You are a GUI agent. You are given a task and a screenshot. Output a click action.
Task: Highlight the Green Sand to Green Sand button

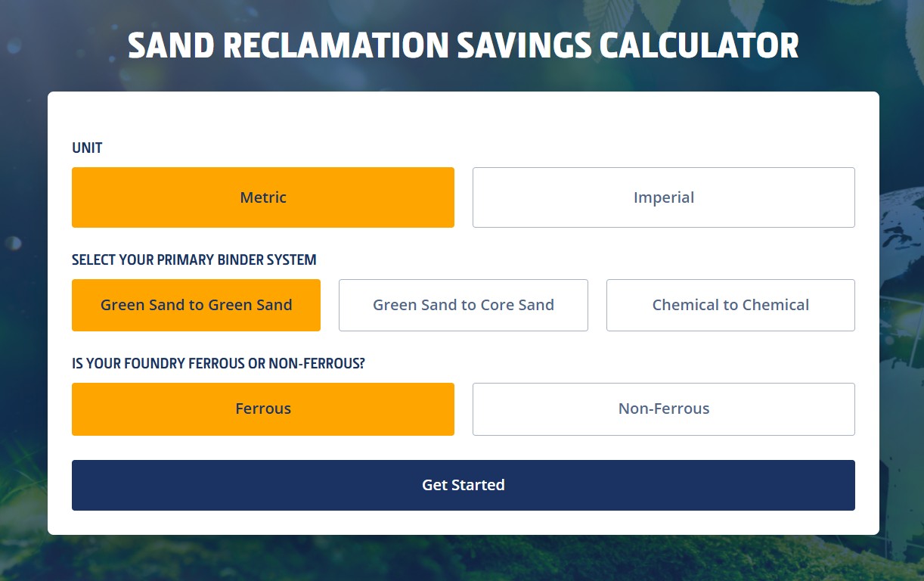[x=196, y=305]
